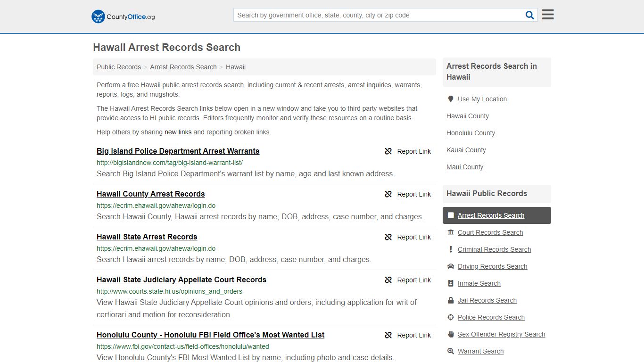Click the CountyOffice.org logo
The width and height of the screenshot is (644, 362).
pos(123,16)
